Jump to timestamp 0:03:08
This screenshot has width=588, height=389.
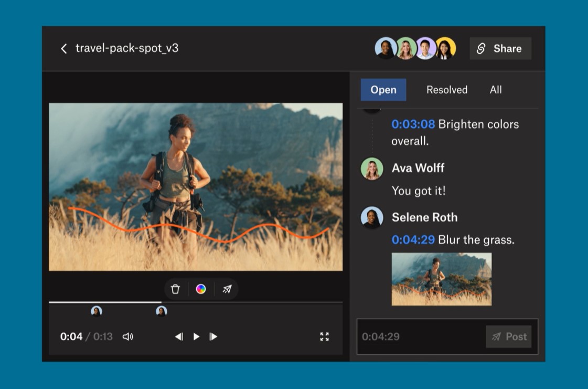(x=413, y=124)
